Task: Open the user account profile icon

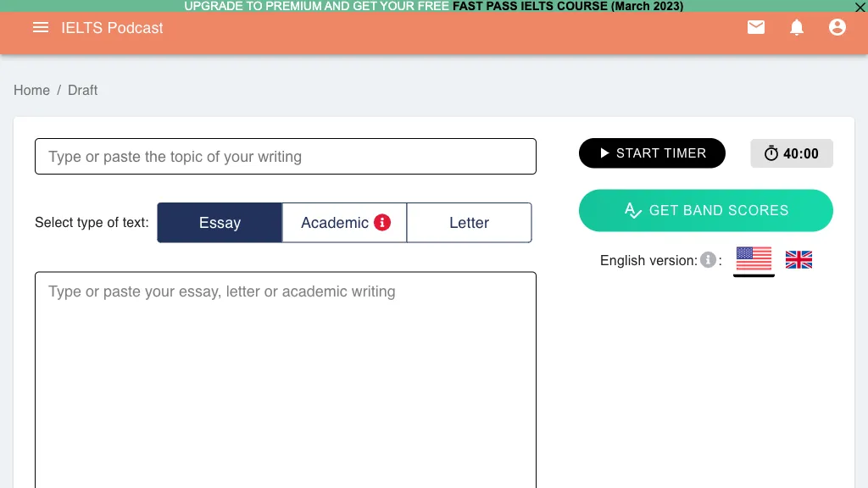Action: [837, 28]
